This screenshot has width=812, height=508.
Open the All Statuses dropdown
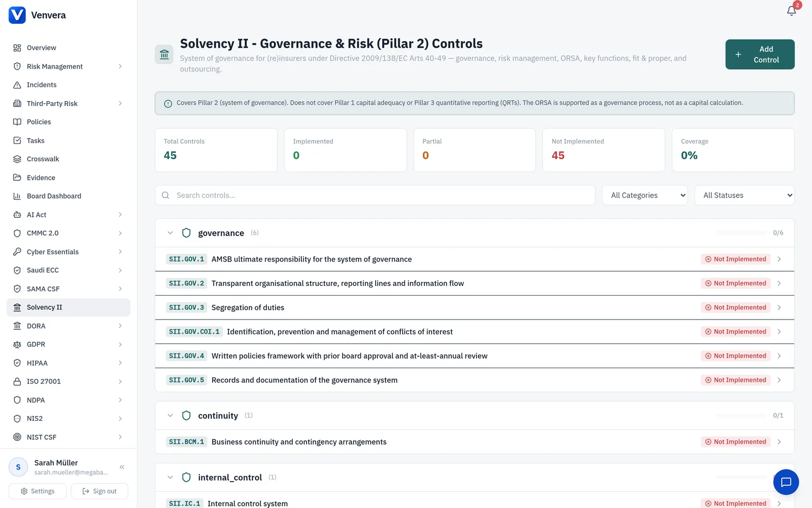tap(744, 195)
